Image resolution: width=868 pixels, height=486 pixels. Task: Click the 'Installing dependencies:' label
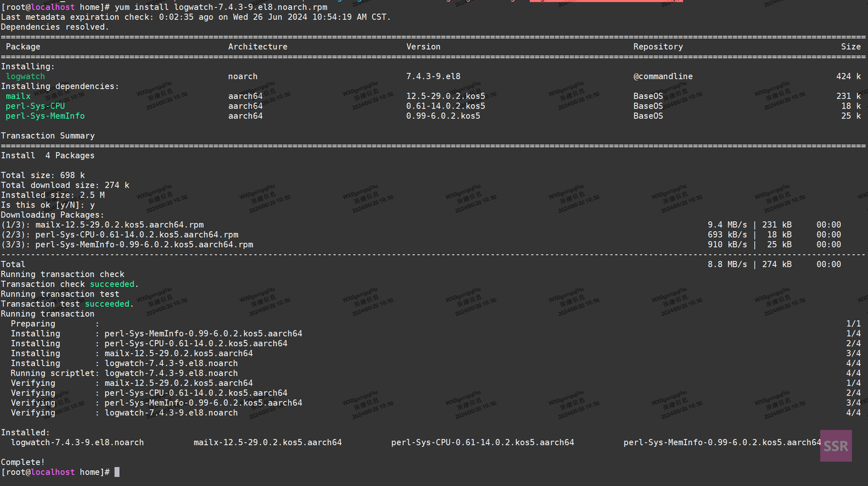click(60, 86)
